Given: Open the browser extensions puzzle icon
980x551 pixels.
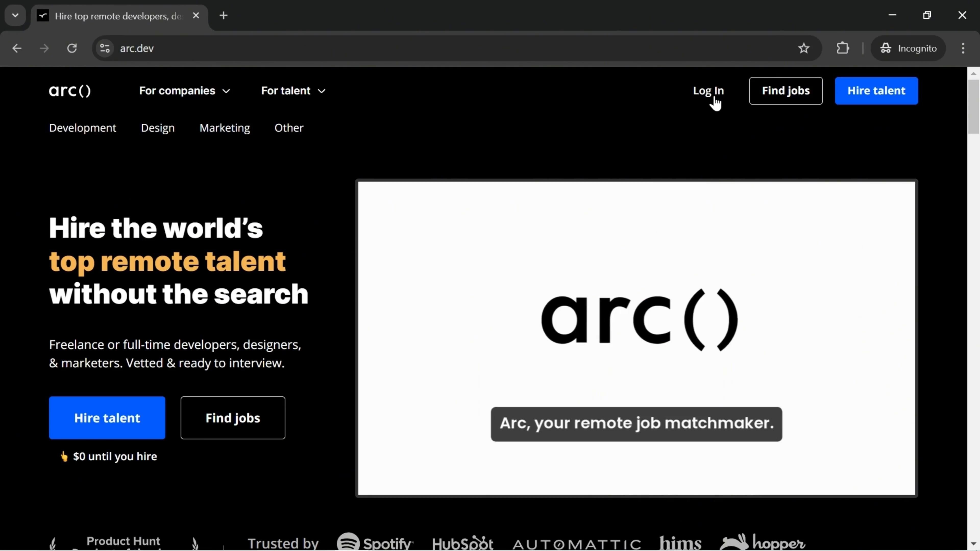Looking at the screenshot, I should (x=843, y=48).
